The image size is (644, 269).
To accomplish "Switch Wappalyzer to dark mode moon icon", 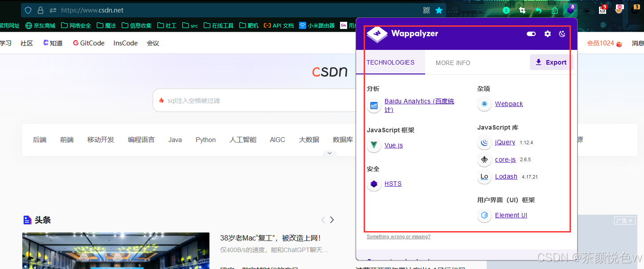I will tap(562, 34).
